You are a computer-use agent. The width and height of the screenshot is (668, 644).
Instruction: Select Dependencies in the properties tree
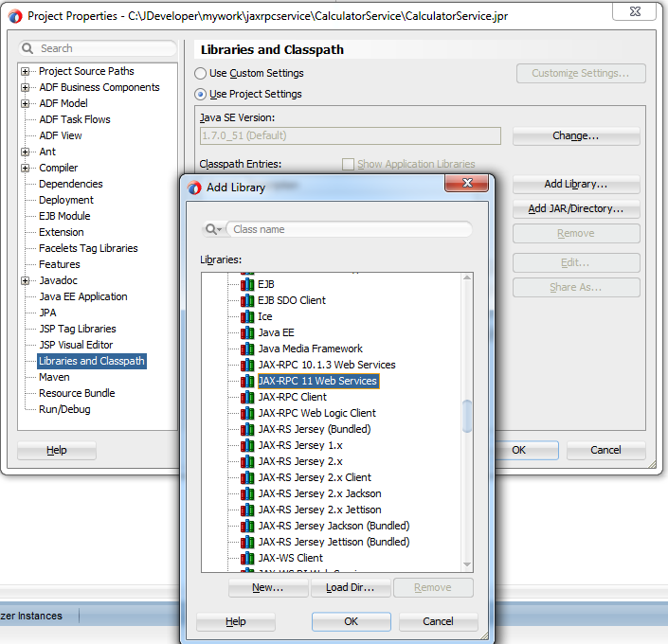71,184
